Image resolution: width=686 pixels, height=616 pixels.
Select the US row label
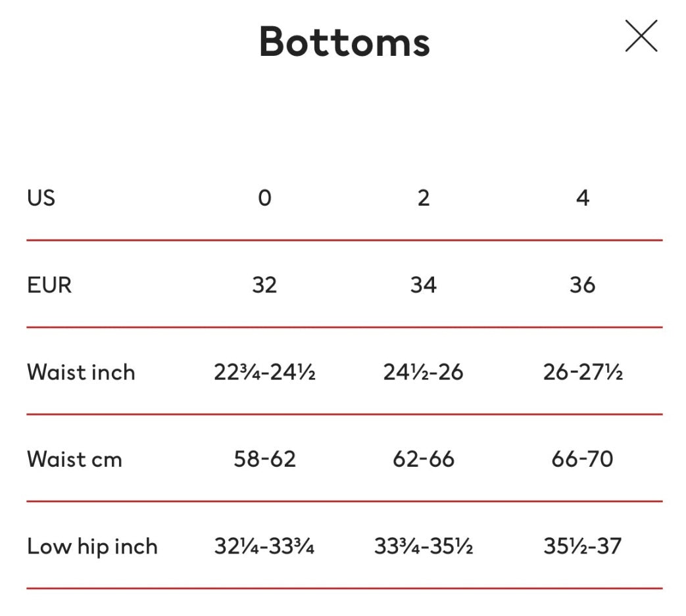pyautogui.click(x=41, y=197)
